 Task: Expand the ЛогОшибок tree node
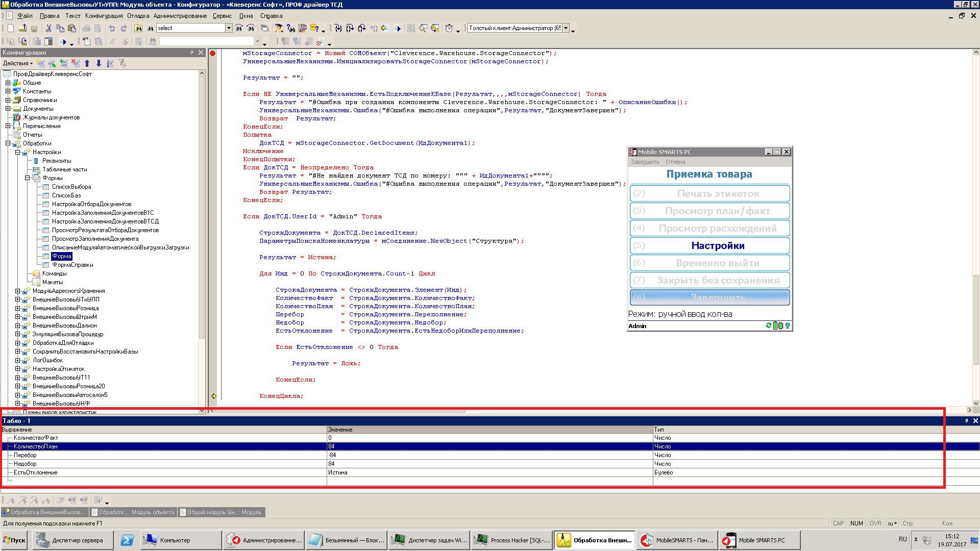[18, 360]
